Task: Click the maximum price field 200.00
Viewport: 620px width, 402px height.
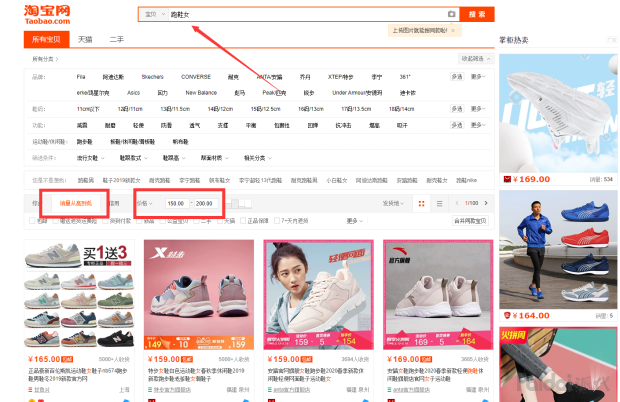Action: 204,203
